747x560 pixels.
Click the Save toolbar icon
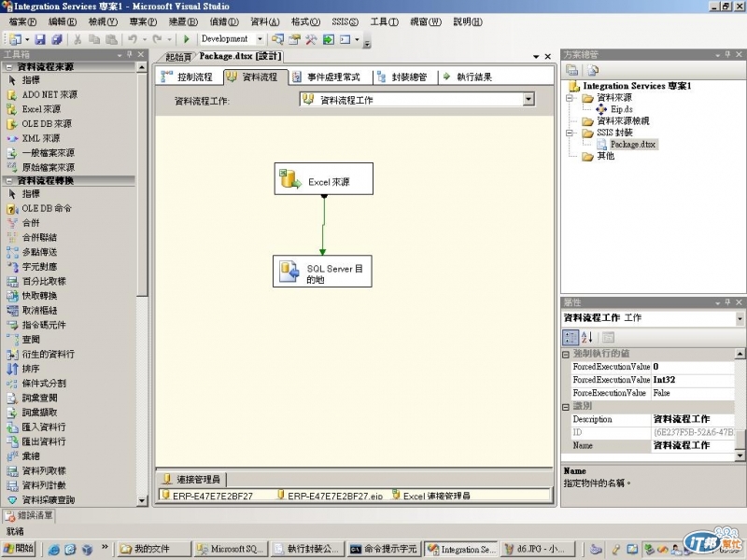click(x=40, y=39)
